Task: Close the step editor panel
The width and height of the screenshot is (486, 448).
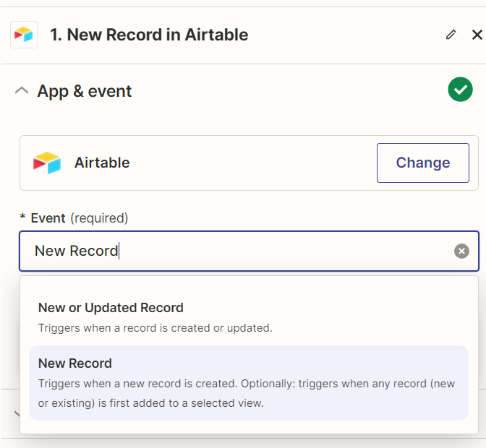Action: tap(477, 35)
